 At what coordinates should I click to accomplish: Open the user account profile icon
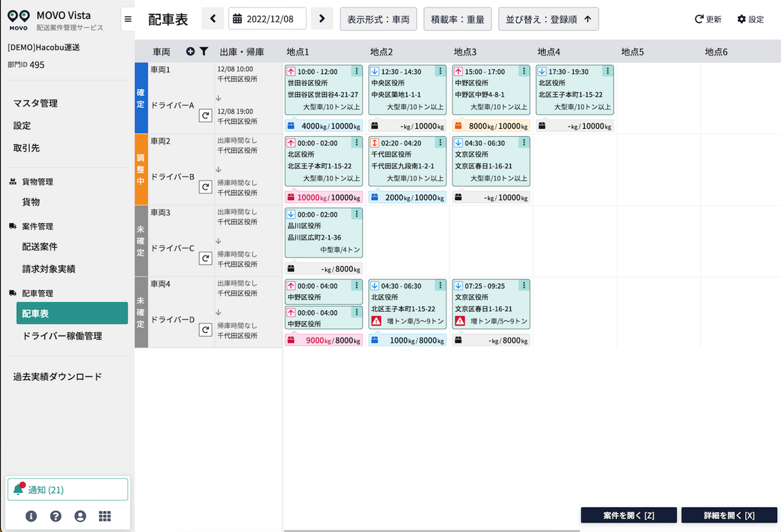80,516
